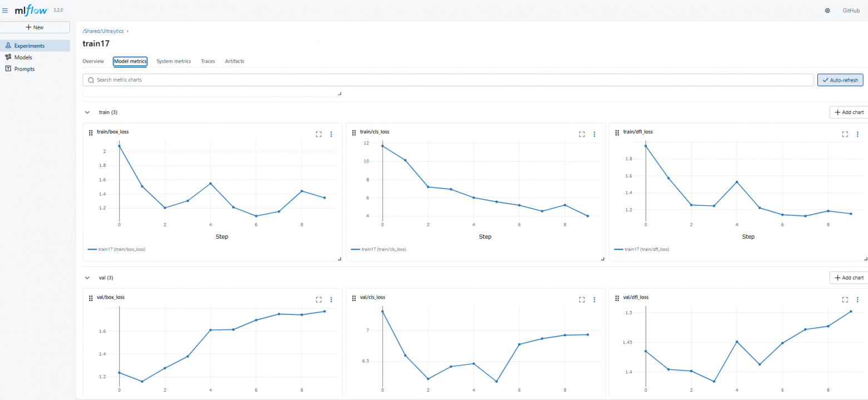Fullscreen the val/dfl_loss chart
The height and width of the screenshot is (400, 868).
click(845, 299)
